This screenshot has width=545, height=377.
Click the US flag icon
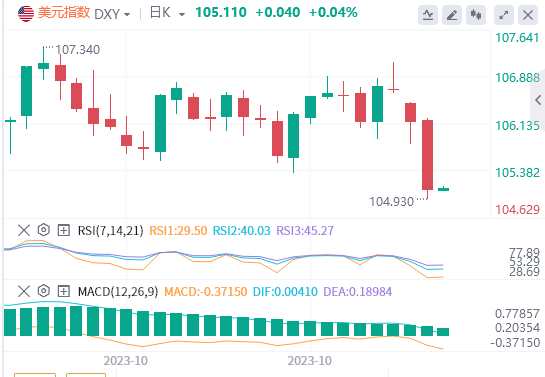(26, 14)
